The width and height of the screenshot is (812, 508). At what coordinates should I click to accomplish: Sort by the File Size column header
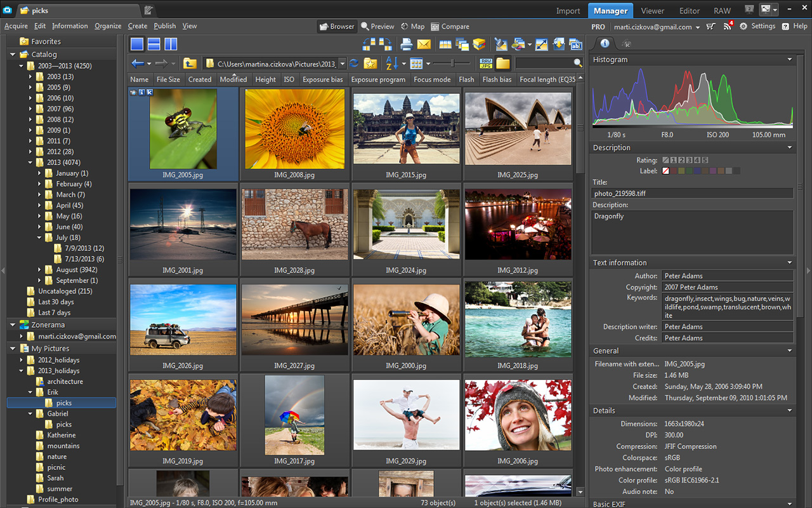coord(168,79)
